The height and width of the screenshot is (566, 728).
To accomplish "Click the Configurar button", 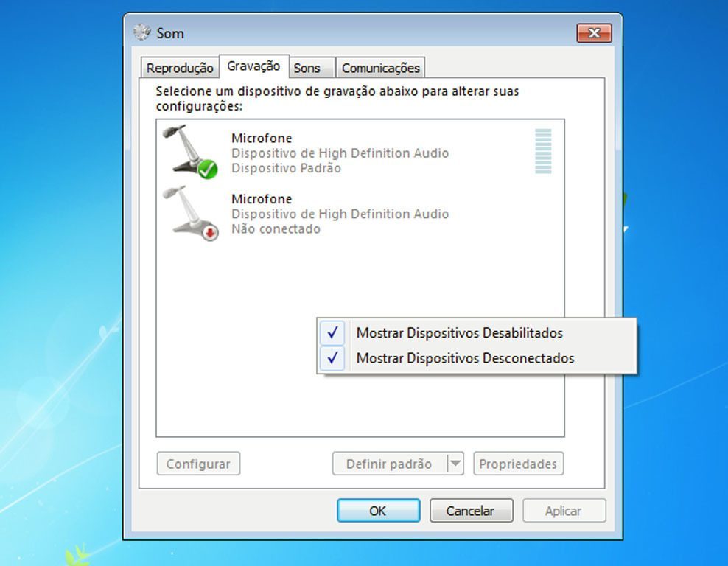I will tap(198, 464).
